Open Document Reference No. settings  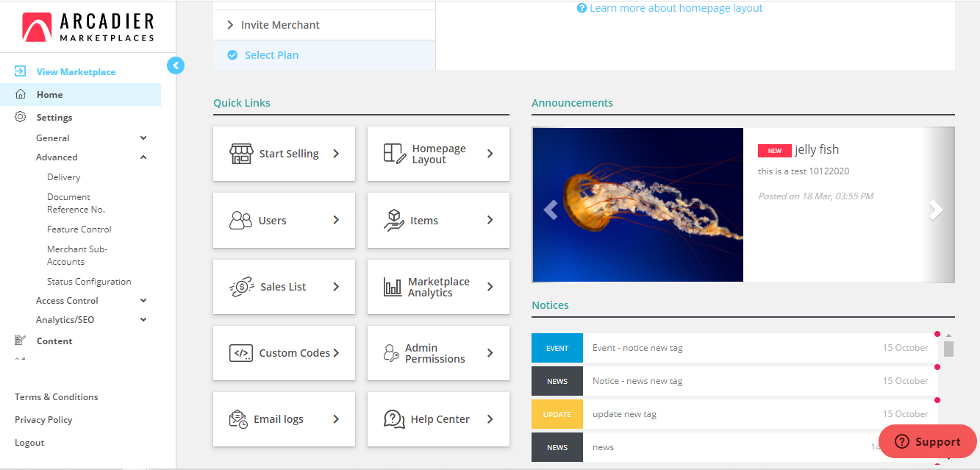tap(76, 203)
